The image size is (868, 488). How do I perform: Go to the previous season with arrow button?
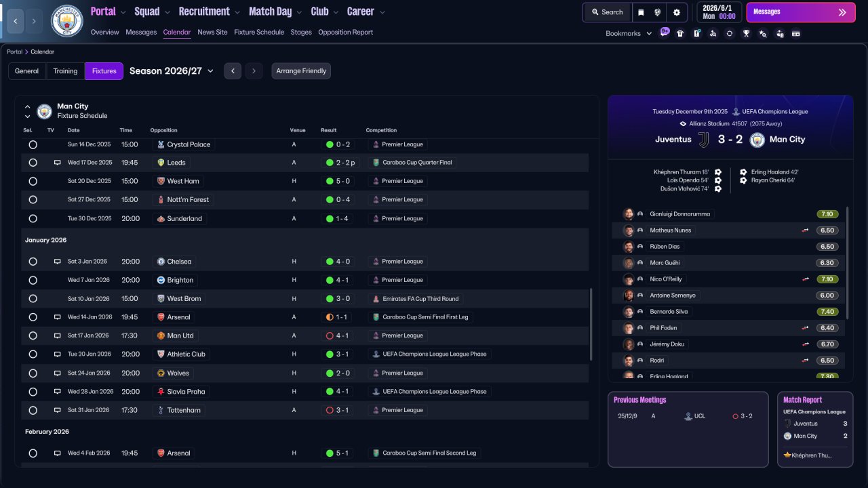tap(233, 71)
